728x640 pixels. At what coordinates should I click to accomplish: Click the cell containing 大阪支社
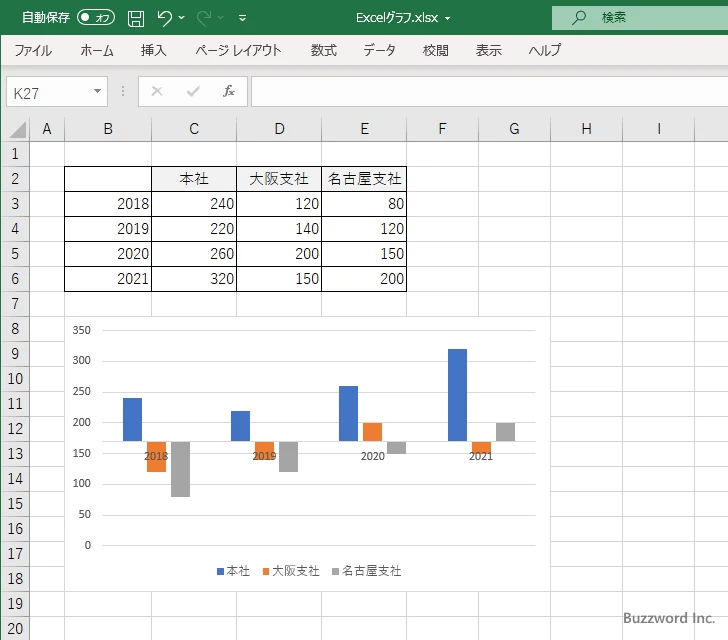(x=279, y=179)
